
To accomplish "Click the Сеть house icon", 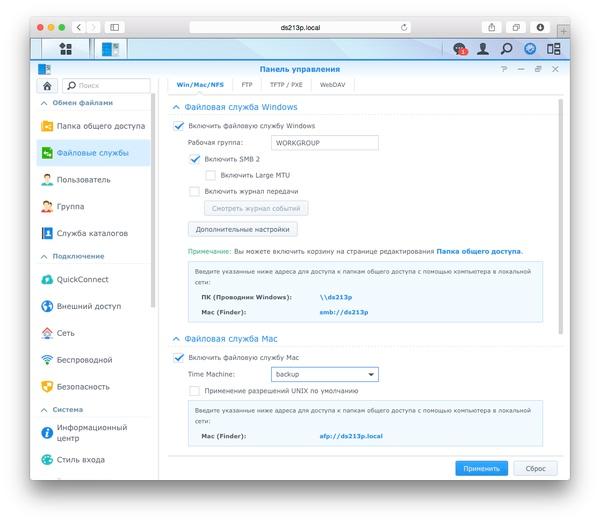I will [47, 333].
